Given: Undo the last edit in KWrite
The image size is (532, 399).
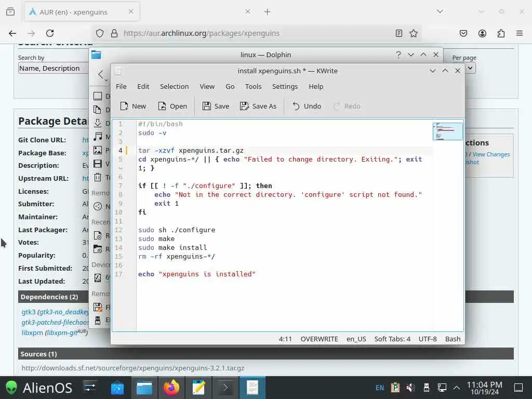Looking at the screenshot, I should pos(307,106).
